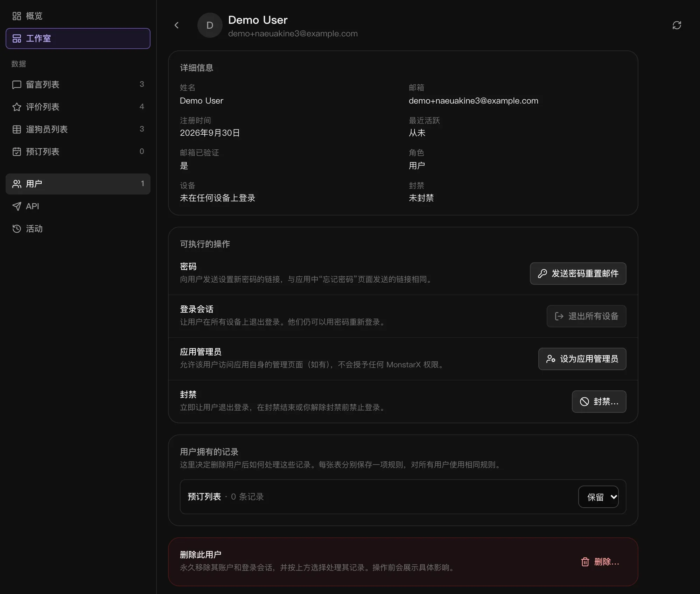Click the ban circle icon on 封禁 button

pos(584,402)
